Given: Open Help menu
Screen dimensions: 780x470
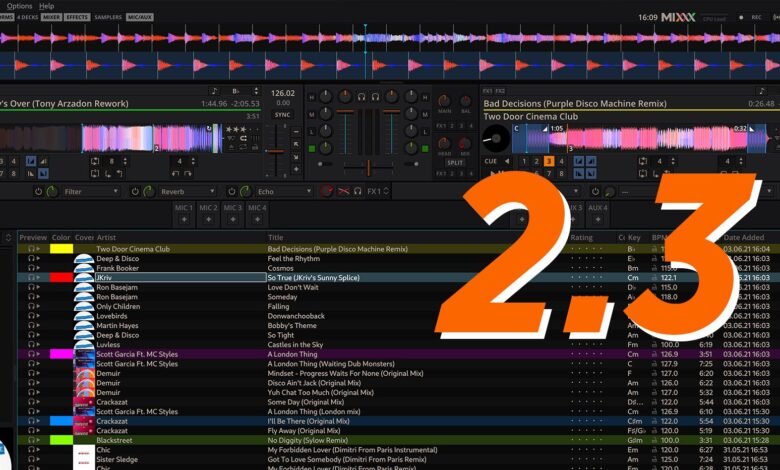Looking at the screenshot, I should (x=46, y=6).
